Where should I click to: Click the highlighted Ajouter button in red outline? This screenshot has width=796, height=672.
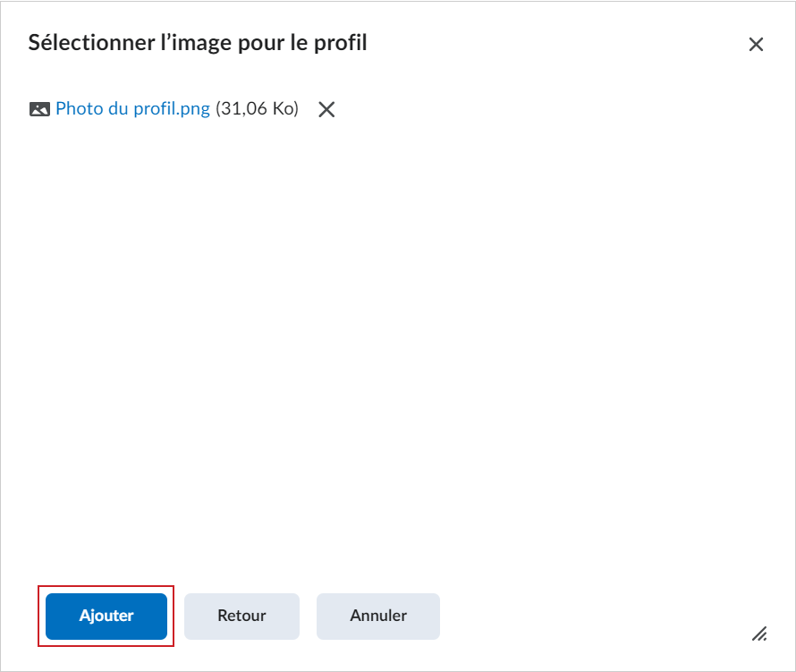point(106,616)
